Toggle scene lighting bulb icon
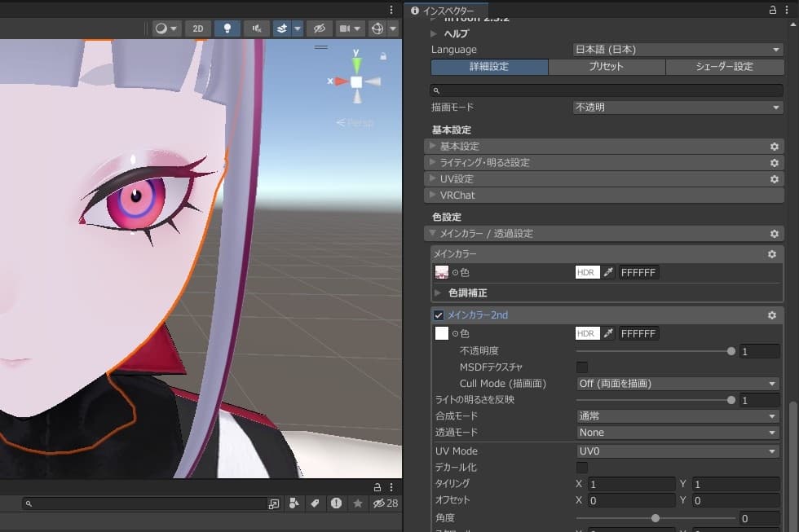Screen dimensions: 799x532 coord(227,29)
